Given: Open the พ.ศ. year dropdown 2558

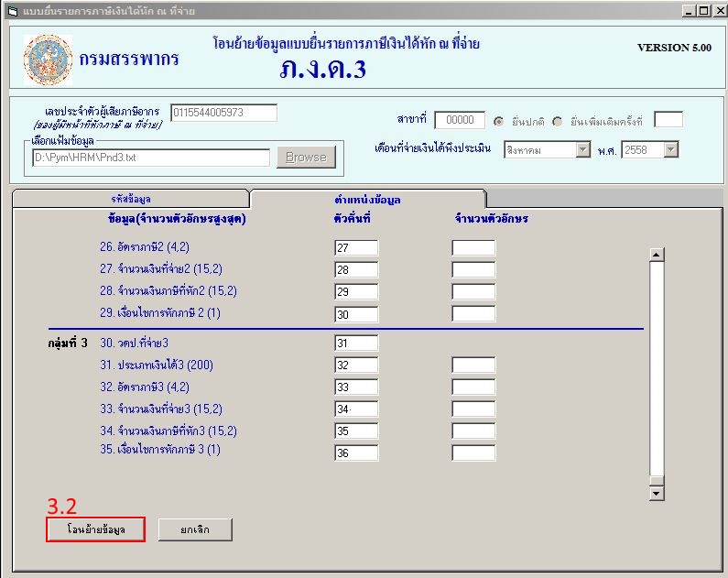Looking at the screenshot, I should coord(671,150).
